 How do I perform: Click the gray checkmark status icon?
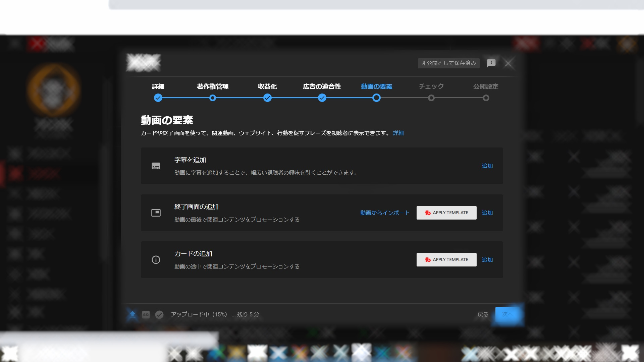(x=159, y=314)
